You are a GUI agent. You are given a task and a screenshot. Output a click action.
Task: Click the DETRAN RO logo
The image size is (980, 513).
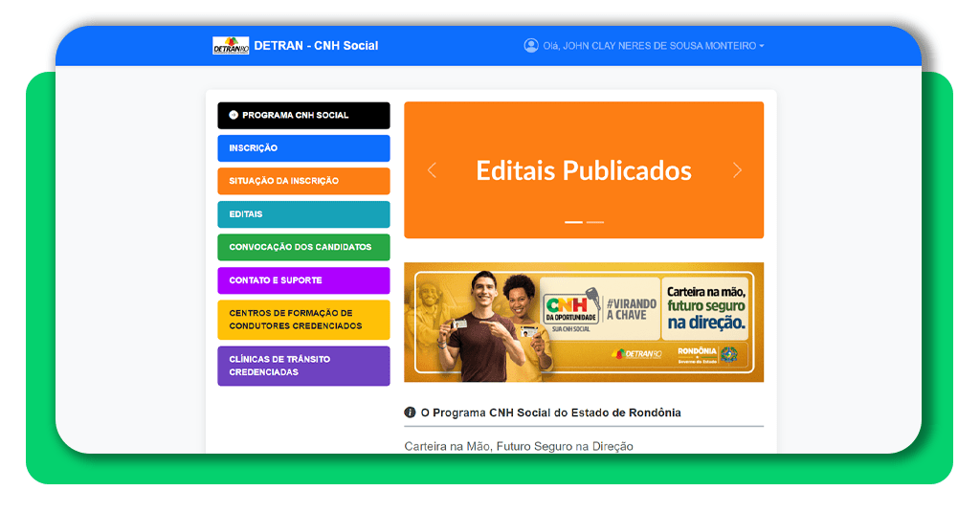click(x=231, y=46)
